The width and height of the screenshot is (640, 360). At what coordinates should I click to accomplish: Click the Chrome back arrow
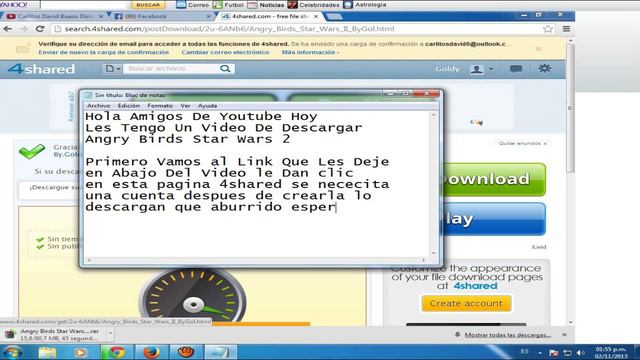7,29
